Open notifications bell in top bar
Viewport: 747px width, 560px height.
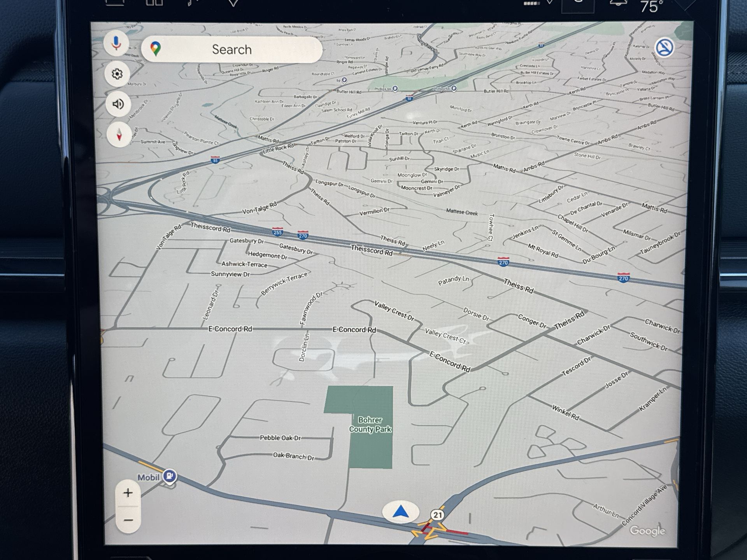click(x=618, y=3)
